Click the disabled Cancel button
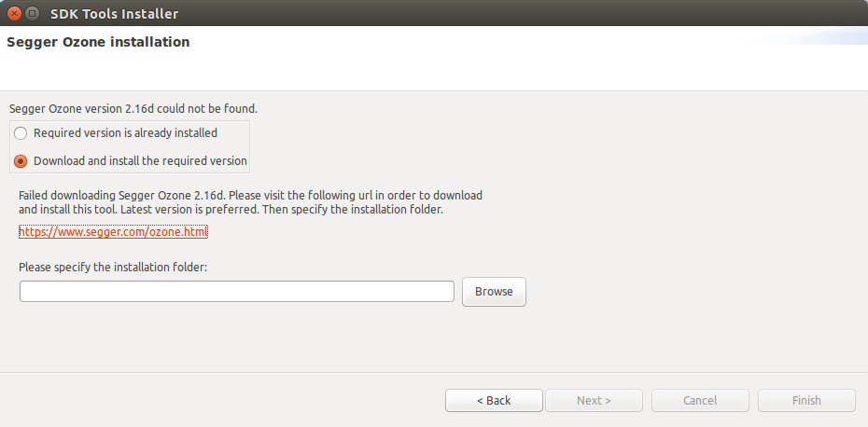The width and height of the screenshot is (868, 427). 700,401
